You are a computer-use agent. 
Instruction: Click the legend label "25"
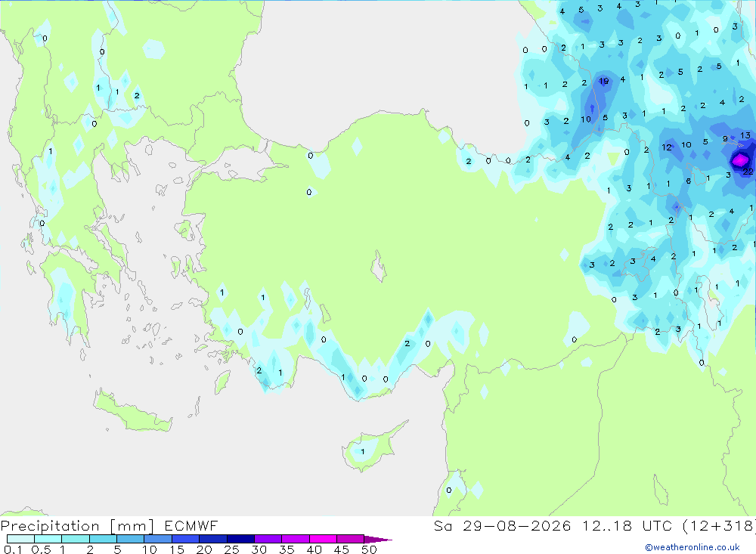pos(231,549)
